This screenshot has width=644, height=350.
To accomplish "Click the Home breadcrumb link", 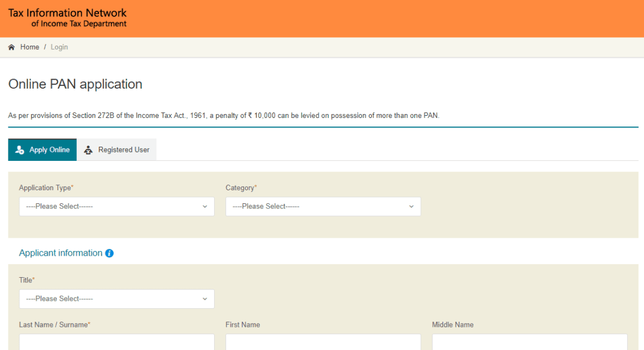I will (x=29, y=47).
